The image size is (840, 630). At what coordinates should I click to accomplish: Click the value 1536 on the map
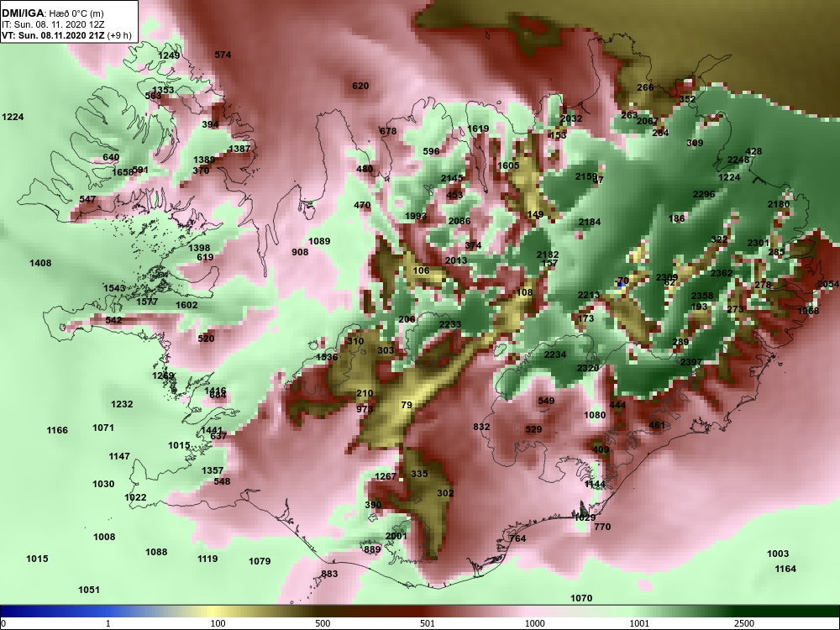[x=327, y=357]
